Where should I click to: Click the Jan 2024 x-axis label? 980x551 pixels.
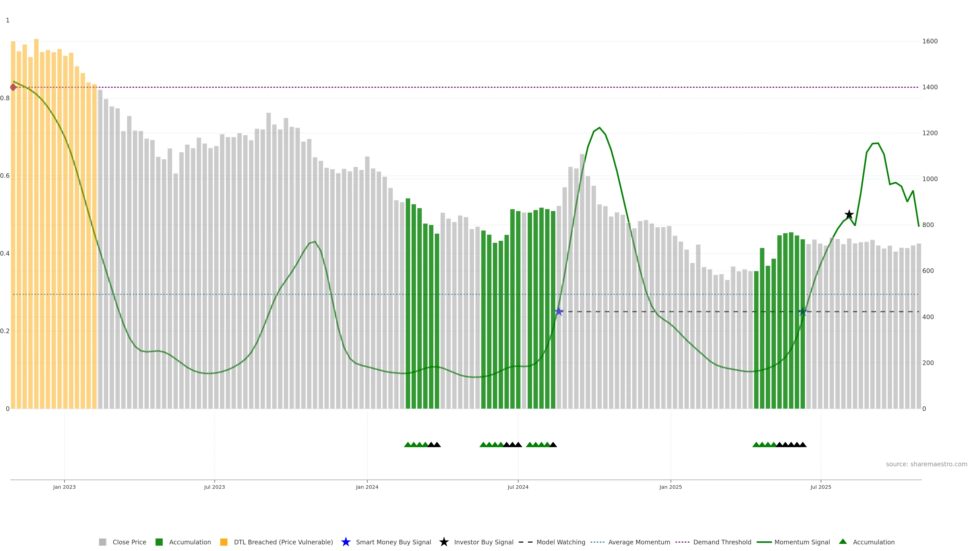tap(367, 487)
